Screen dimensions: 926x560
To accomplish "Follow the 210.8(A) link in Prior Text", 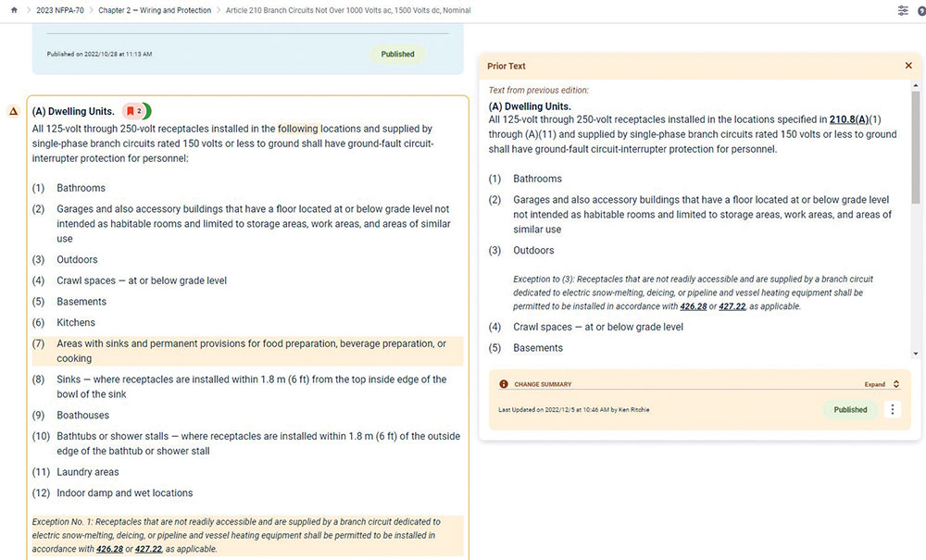I will [x=848, y=119].
